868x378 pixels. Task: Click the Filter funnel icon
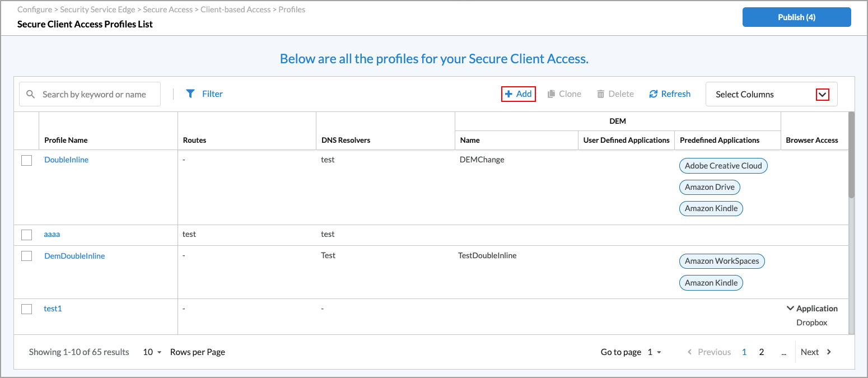[190, 94]
